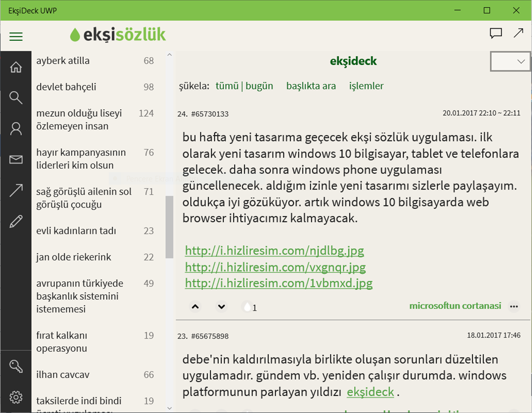Expand the dropdown next to ekşideck title
532x413 pixels.
tap(510, 61)
